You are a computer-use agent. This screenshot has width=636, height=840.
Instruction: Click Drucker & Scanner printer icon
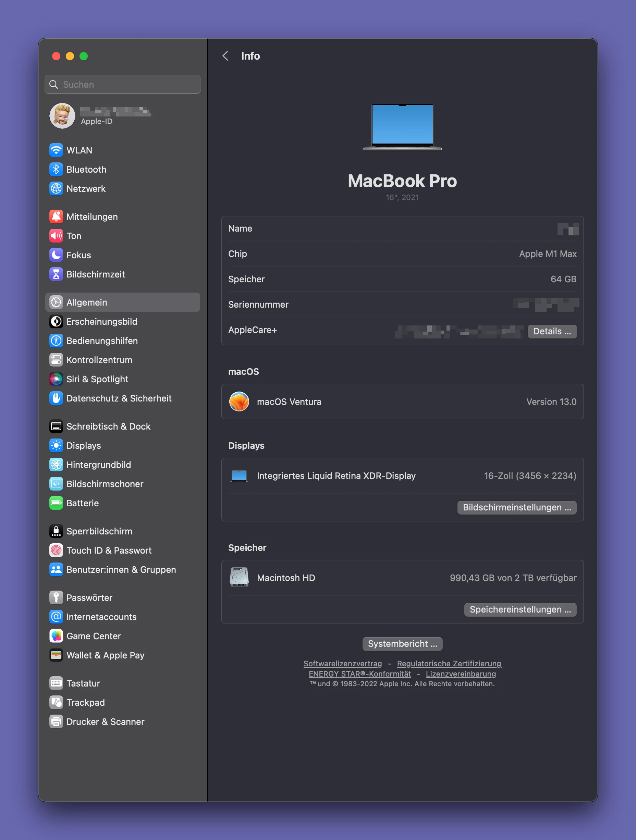click(x=56, y=721)
